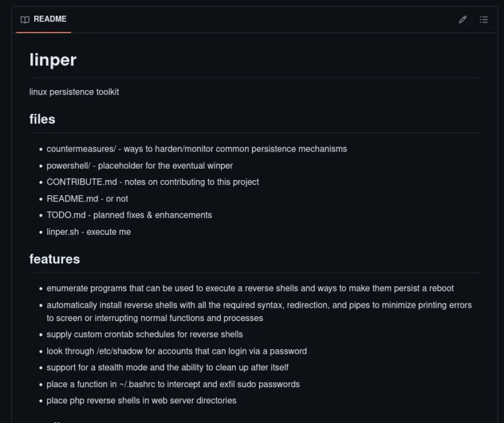Click the pencil edit icon for README
The width and height of the screenshot is (504, 423).
pos(462,20)
